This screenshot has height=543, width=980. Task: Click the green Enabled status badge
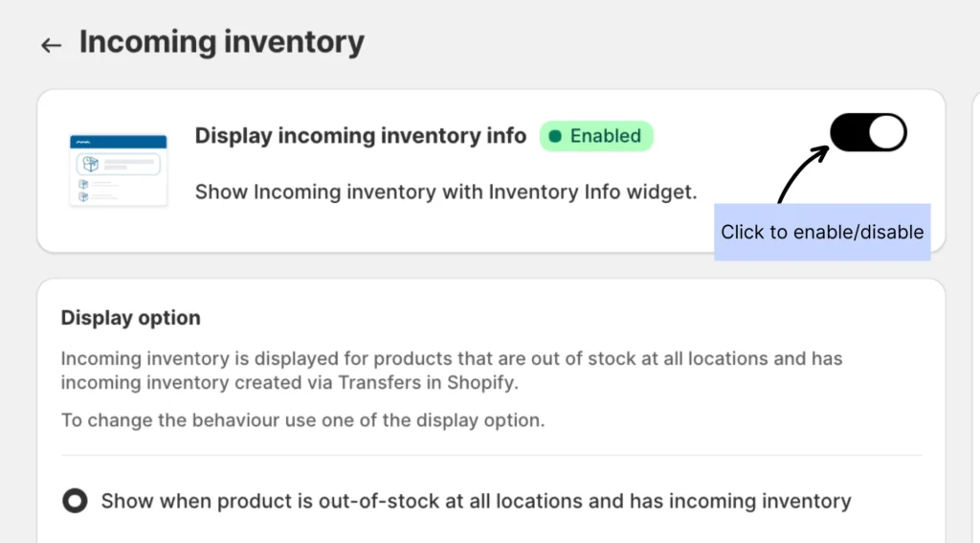[596, 136]
